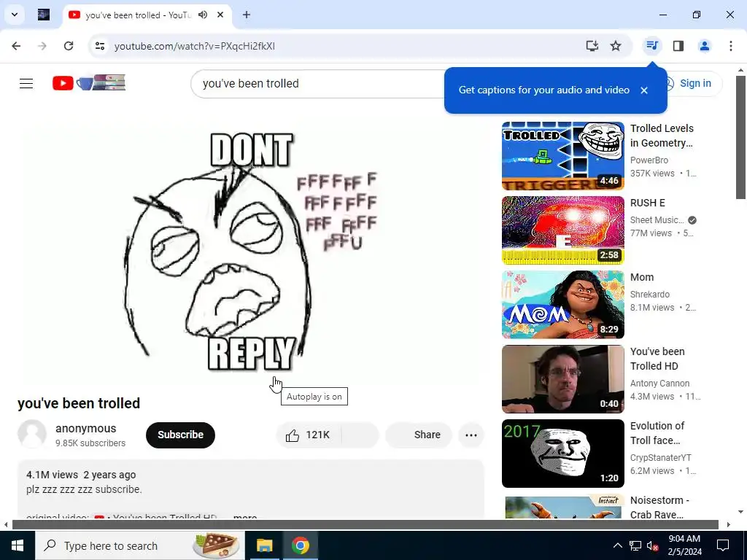Click the Chrome forward arrow
The width and height of the screenshot is (747, 560).
tap(42, 46)
